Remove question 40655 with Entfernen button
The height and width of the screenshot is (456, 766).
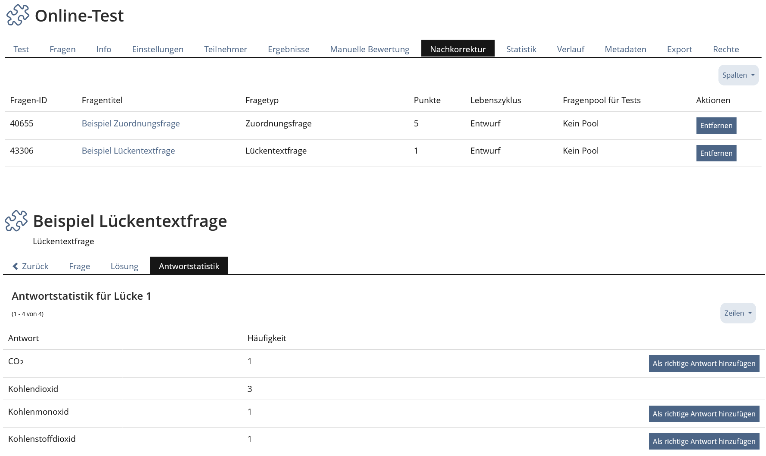coord(716,126)
